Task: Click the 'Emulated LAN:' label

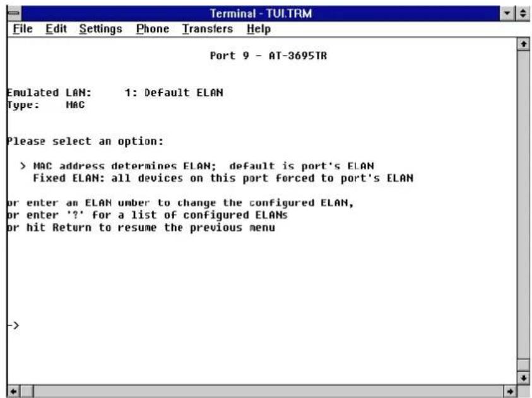Action: (49, 93)
